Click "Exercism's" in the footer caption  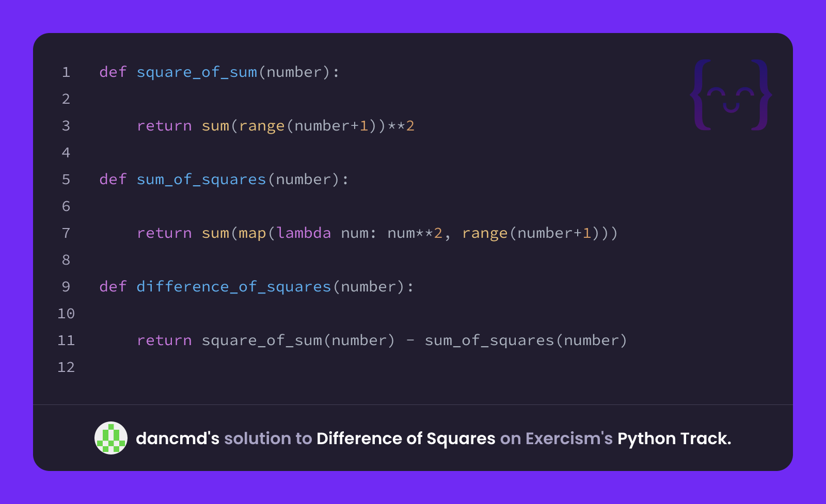click(569, 438)
